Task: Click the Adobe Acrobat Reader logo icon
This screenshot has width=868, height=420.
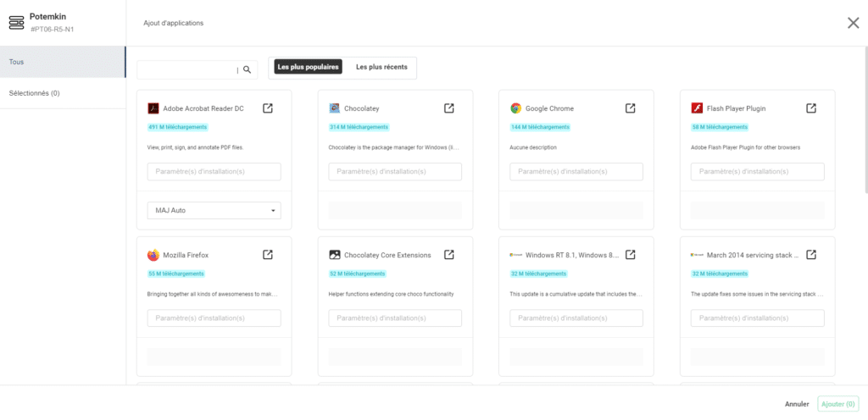Action: pyautogui.click(x=153, y=108)
